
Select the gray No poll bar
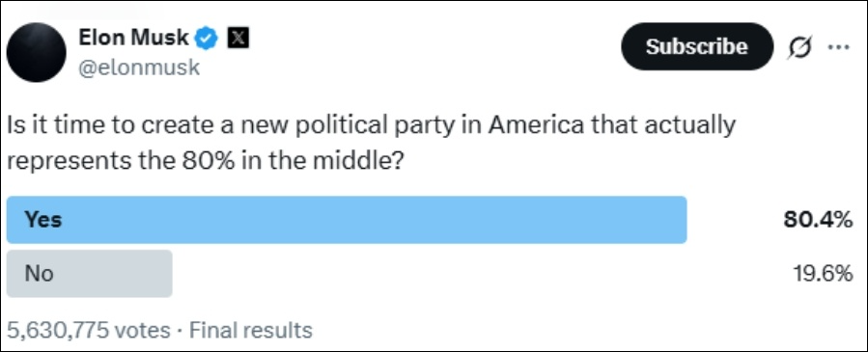pos(89,273)
